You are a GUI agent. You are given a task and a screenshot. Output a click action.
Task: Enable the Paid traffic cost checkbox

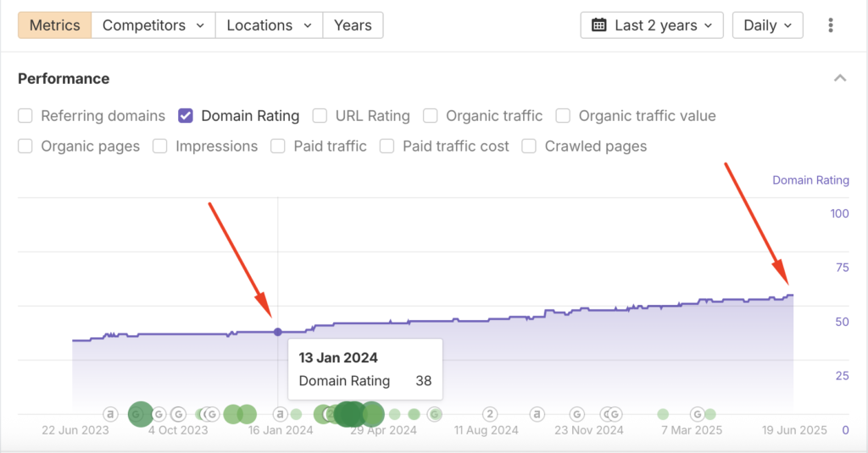pyautogui.click(x=387, y=146)
